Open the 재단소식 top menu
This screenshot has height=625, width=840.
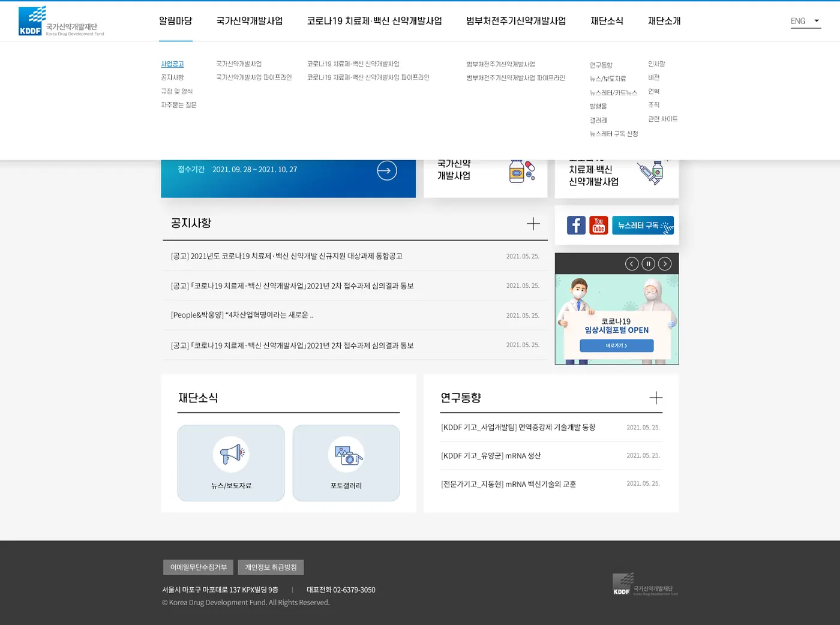pyautogui.click(x=607, y=21)
